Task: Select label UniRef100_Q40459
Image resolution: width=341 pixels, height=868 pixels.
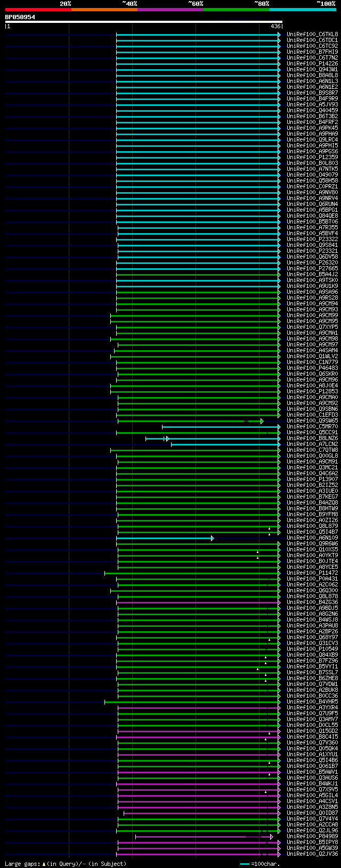Action: 312,111
